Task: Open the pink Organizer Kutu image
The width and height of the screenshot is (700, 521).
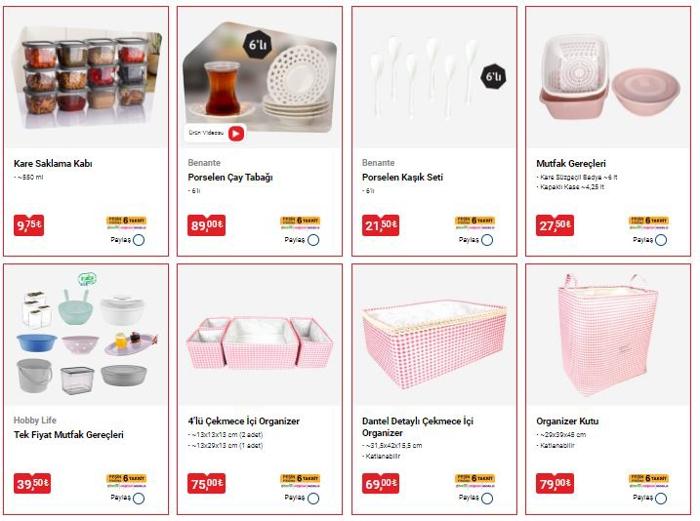Action: pos(607,335)
